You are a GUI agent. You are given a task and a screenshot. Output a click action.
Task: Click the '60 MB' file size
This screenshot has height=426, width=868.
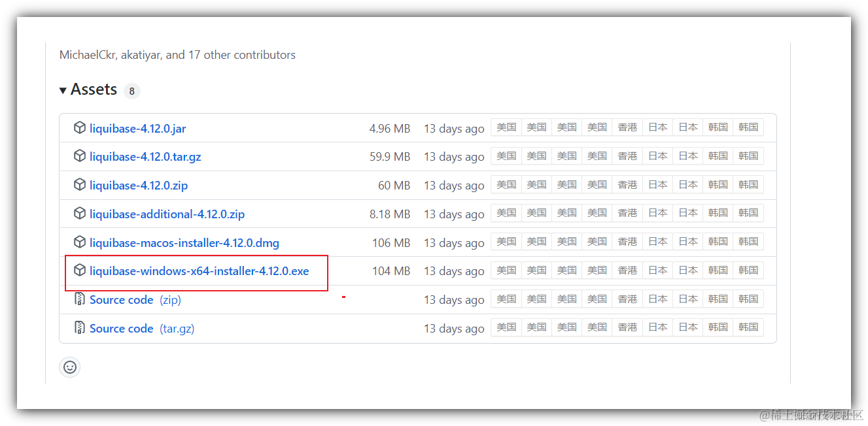click(x=394, y=186)
